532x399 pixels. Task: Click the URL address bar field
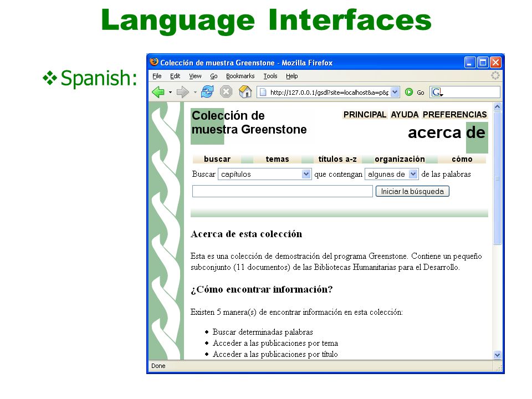[328, 92]
